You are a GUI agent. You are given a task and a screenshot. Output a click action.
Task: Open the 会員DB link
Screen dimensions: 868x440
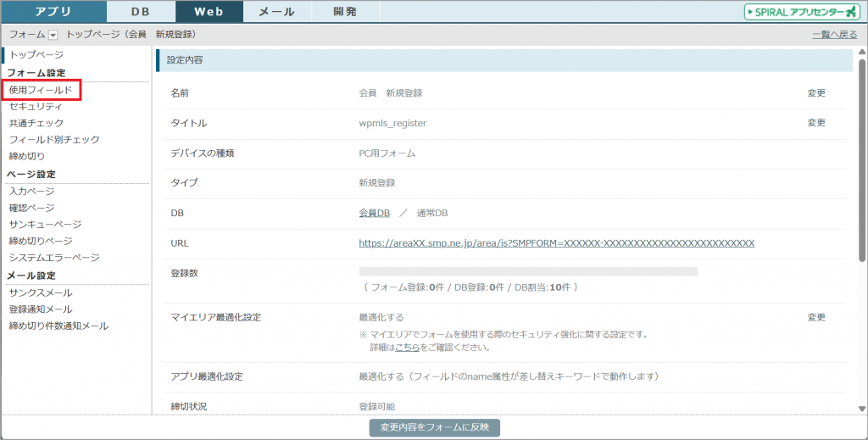[x=374, y=213]
